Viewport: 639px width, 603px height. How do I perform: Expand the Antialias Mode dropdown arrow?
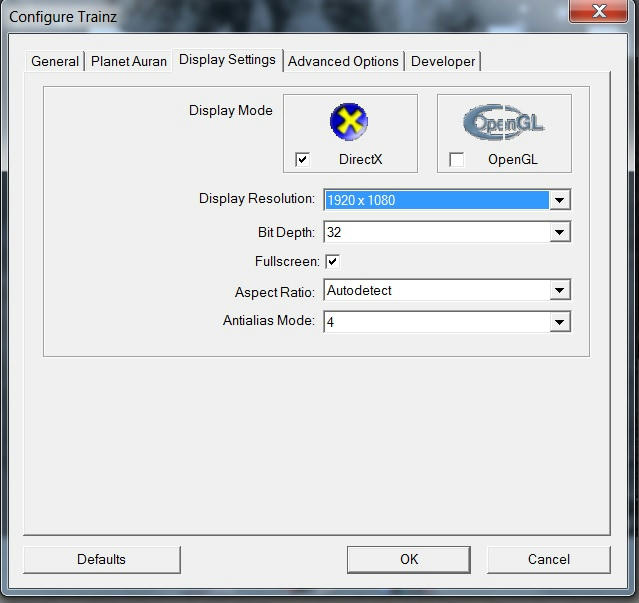[560, 322]
